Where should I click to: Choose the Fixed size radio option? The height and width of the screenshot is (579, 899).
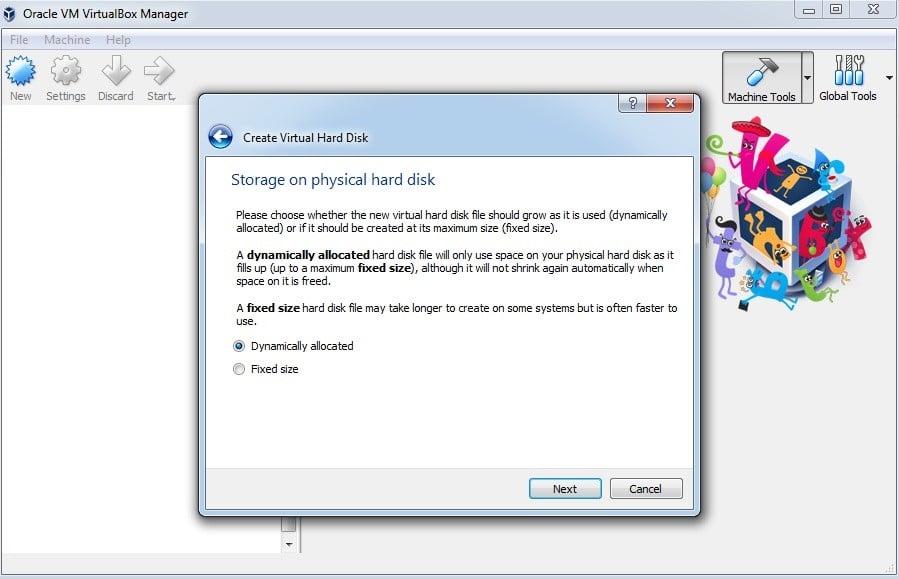tap(239, 369)
